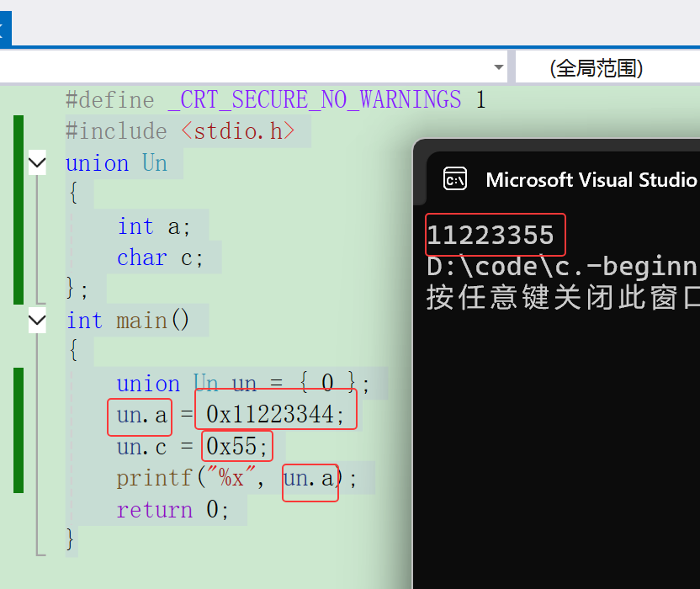Click 'un.c' on the assignment line

pyautogui.click(x=141, y=447)
